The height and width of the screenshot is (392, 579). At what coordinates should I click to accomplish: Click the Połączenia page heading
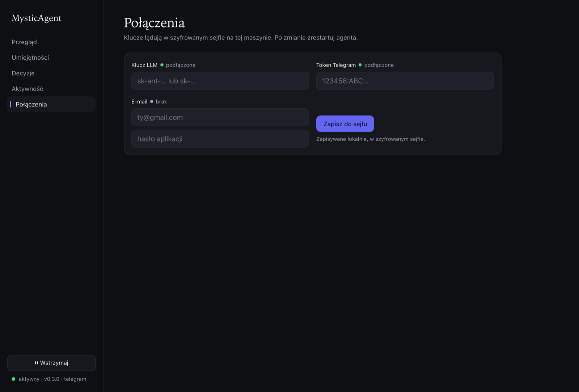point(155,23)
